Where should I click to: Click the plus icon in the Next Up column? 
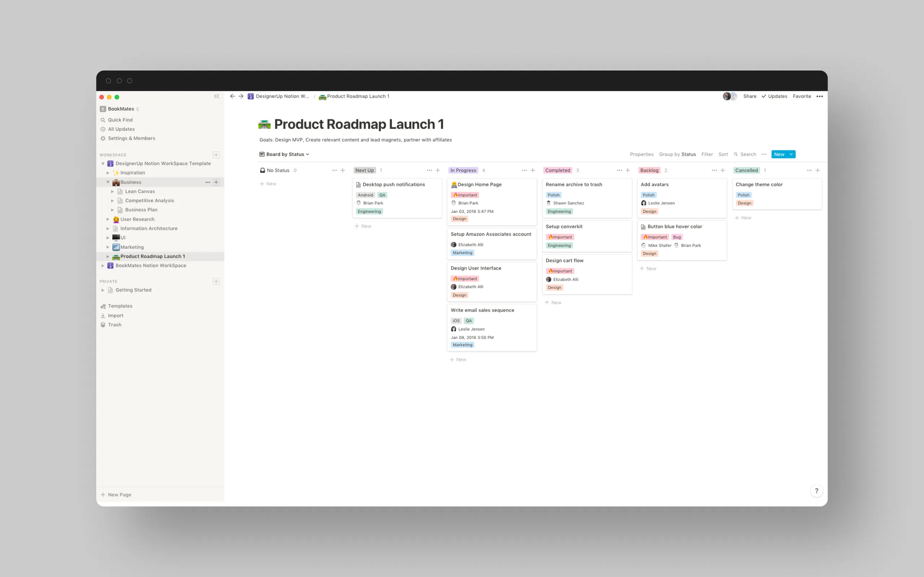tap(437, 170)
